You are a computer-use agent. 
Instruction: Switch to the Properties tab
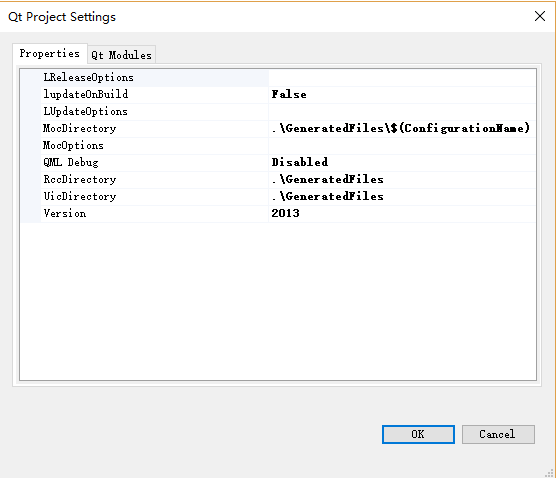click(x=50, y=54)
